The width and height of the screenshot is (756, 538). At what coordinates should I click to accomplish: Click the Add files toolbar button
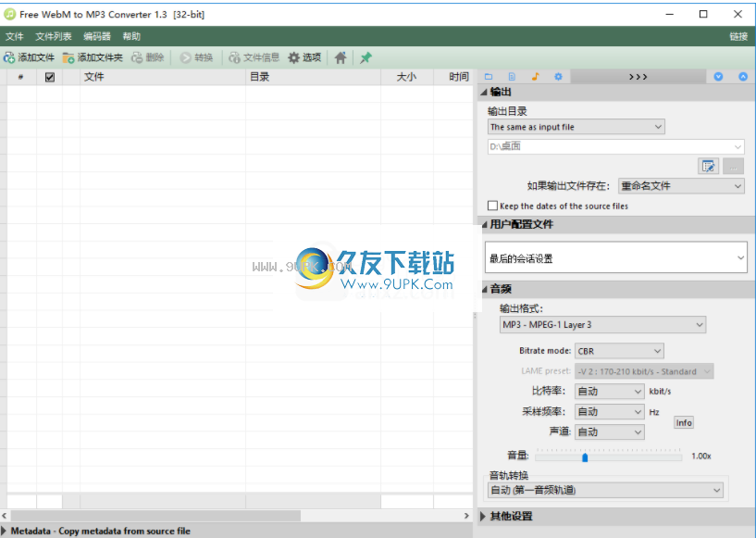point(29,58)
